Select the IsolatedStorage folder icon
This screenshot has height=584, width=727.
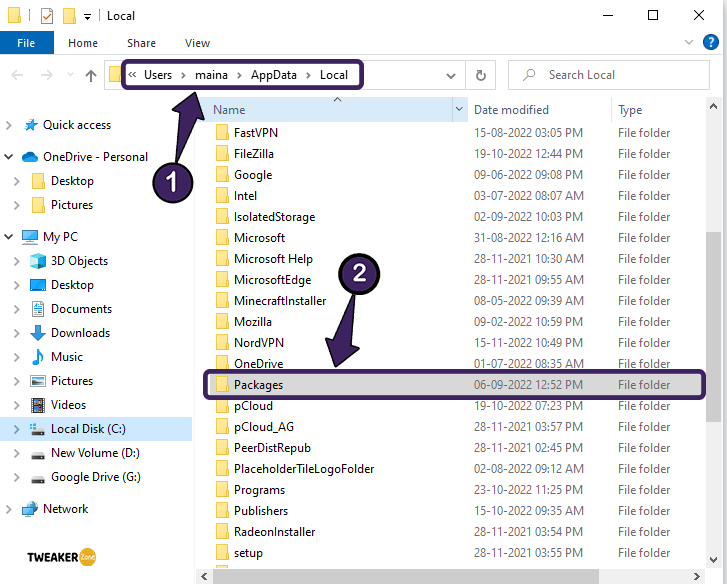click(x=222, y=216)
